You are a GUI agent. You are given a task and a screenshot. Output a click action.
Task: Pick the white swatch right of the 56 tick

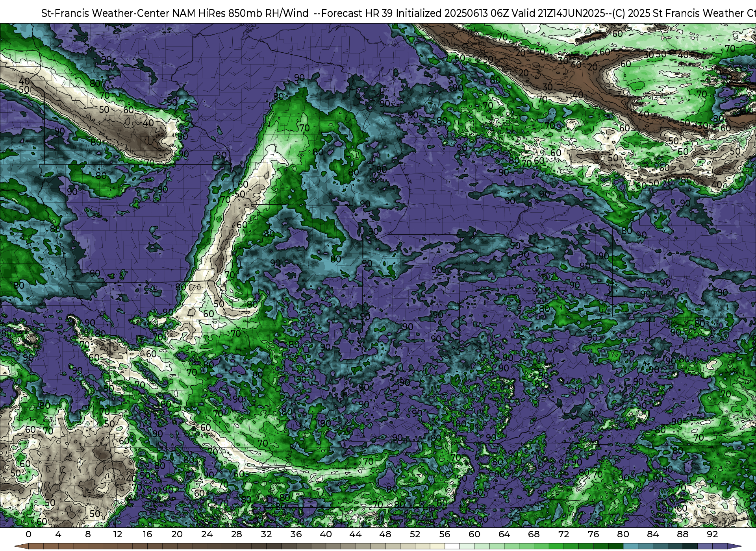click(x=452, y=546)
